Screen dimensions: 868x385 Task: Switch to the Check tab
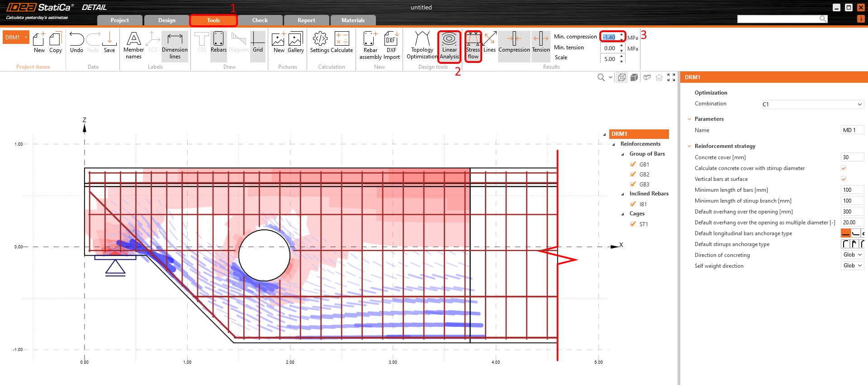[x=260, y=20]
